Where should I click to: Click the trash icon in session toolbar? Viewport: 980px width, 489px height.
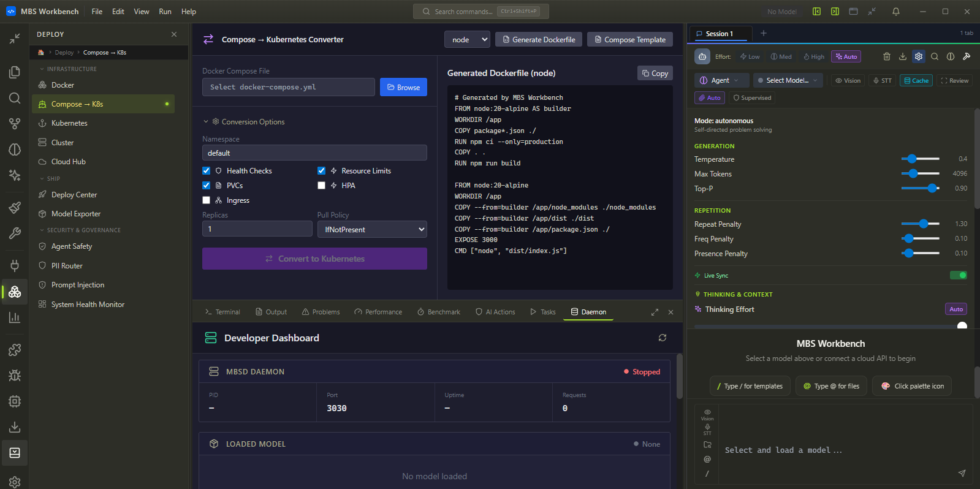point(886,56)
